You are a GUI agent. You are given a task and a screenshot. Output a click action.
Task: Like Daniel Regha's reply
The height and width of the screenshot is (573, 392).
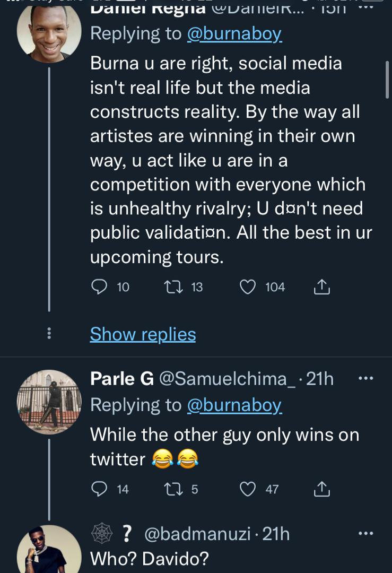coord(247,286)
